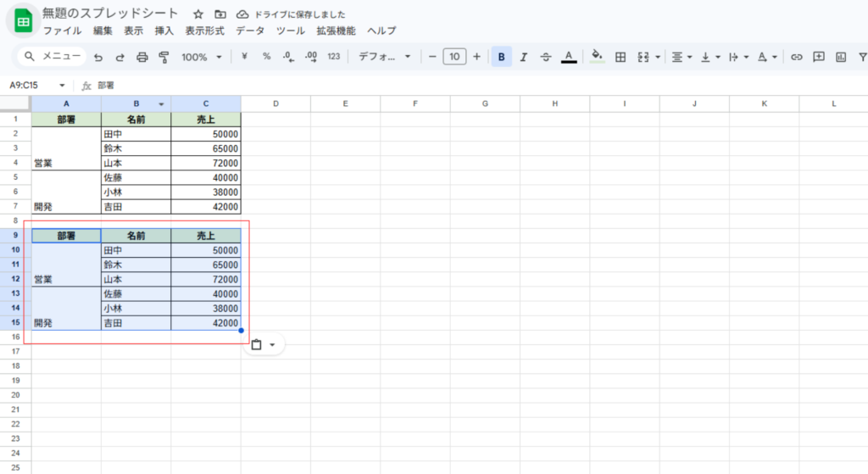Open the fill color picker
The height and width of the screenshot is (474, 868).
(x=597, y=57)
